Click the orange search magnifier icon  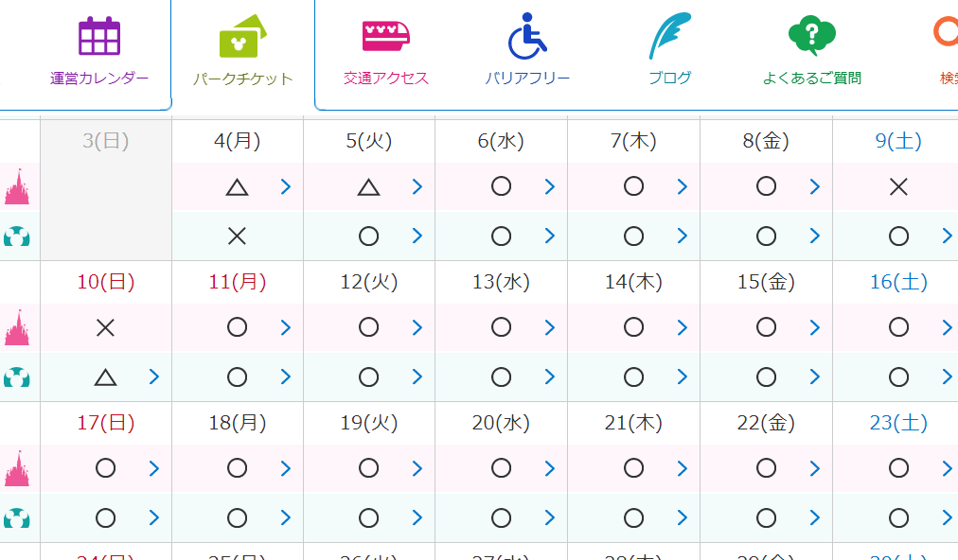[947, 32]
